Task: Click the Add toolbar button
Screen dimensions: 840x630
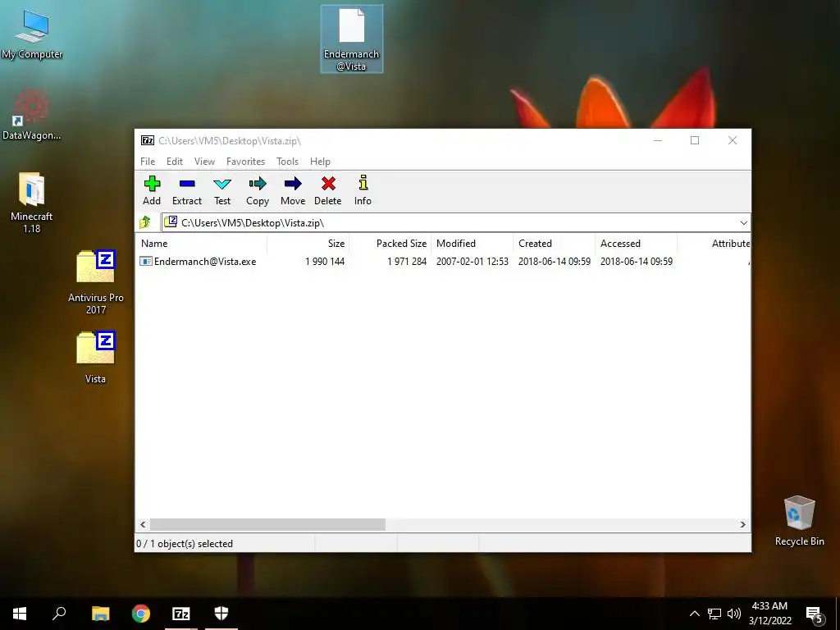Action: click(x=152, y=190)
